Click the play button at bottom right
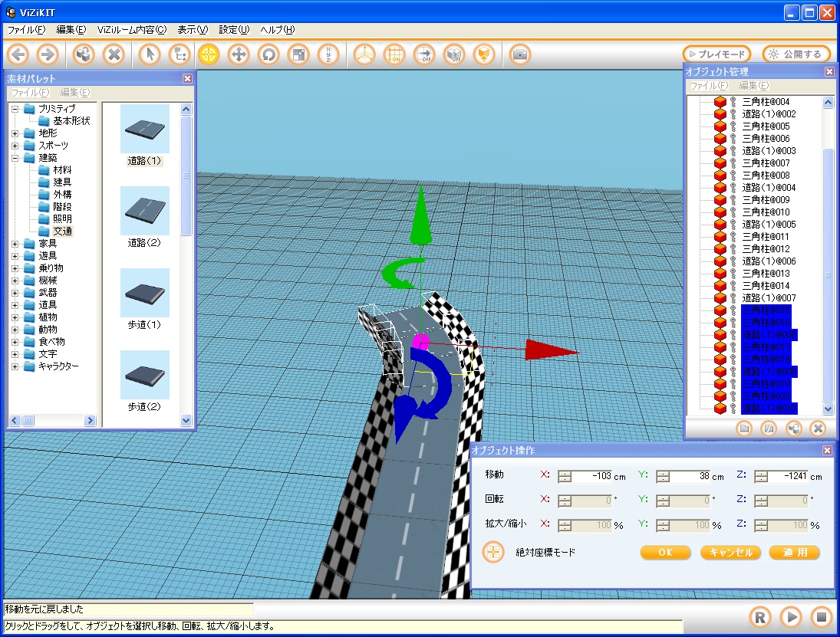This screenshot has height=637, width=840. tap(791, 617)
